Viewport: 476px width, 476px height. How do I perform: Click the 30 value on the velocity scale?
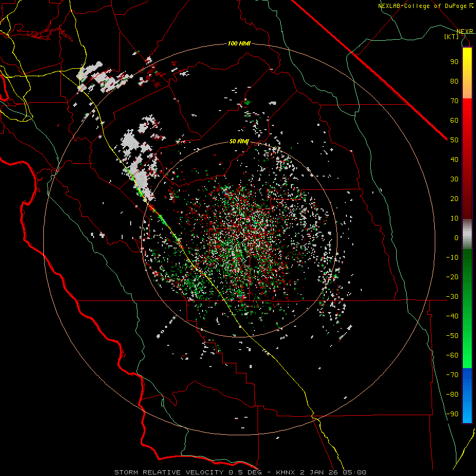pyautogui.click(x=454, y=179)
